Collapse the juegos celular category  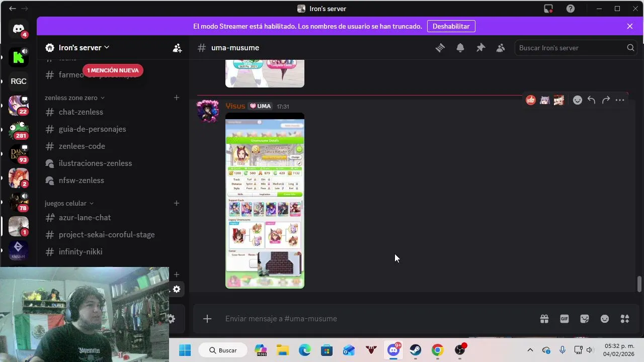[69, 203]
